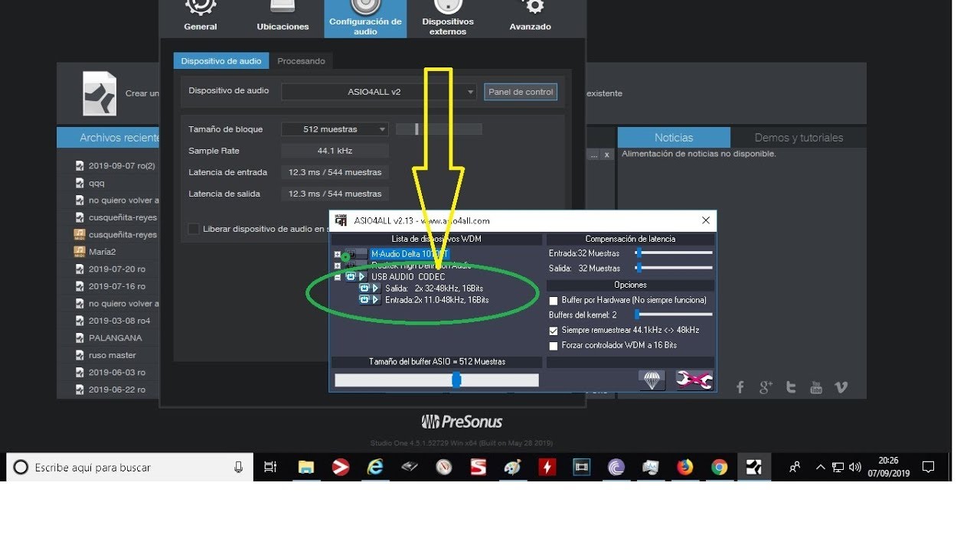Open the Tamaño de bloque 512 muestras dropdown
The width and height of the screenshot is (980, 551).
335,129
